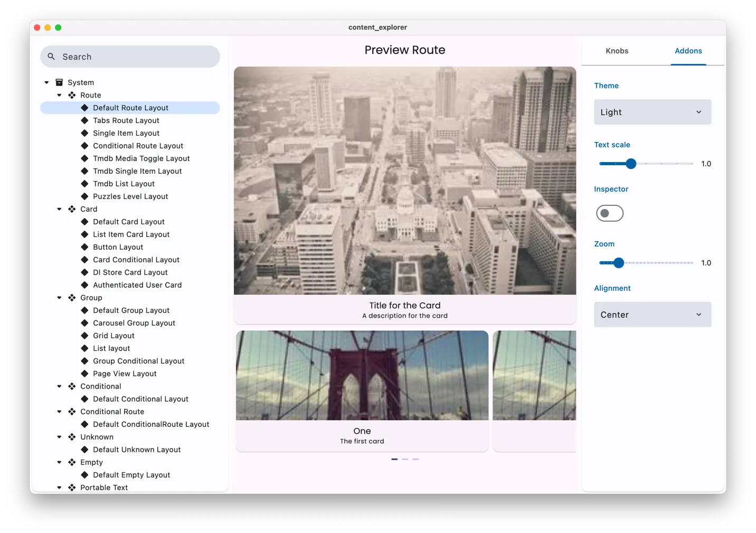The image size is (756, 533).
Task: Click the diamond icon beside Button Layout
Action: pos(84,247)
